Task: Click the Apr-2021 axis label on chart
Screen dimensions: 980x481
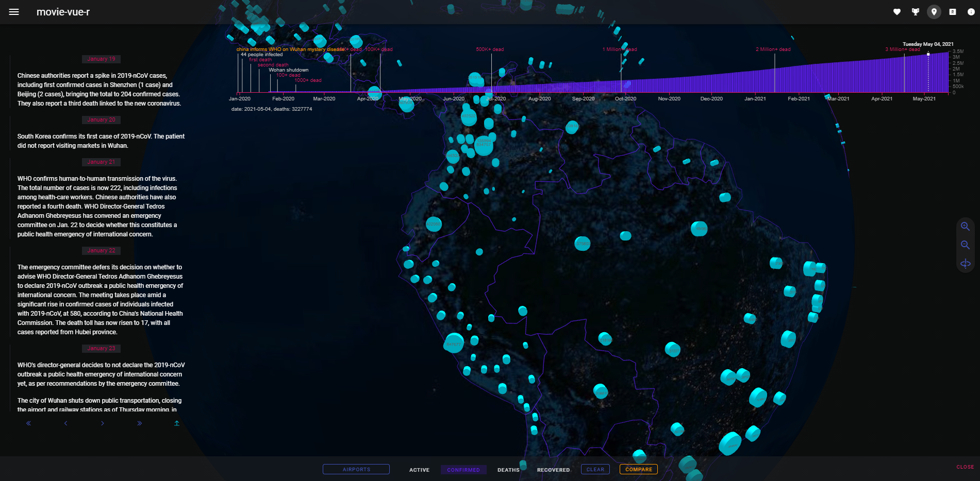Action: point(882,98)
